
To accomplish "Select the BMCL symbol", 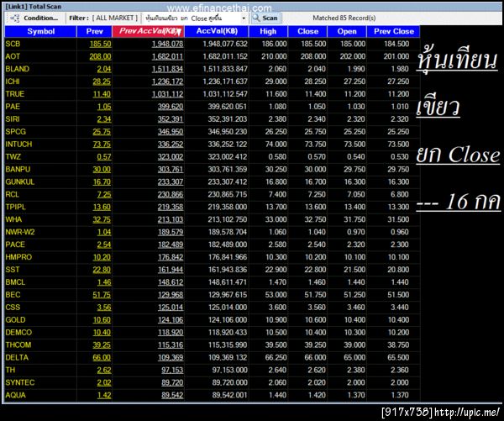I will [x=15, y=282].
